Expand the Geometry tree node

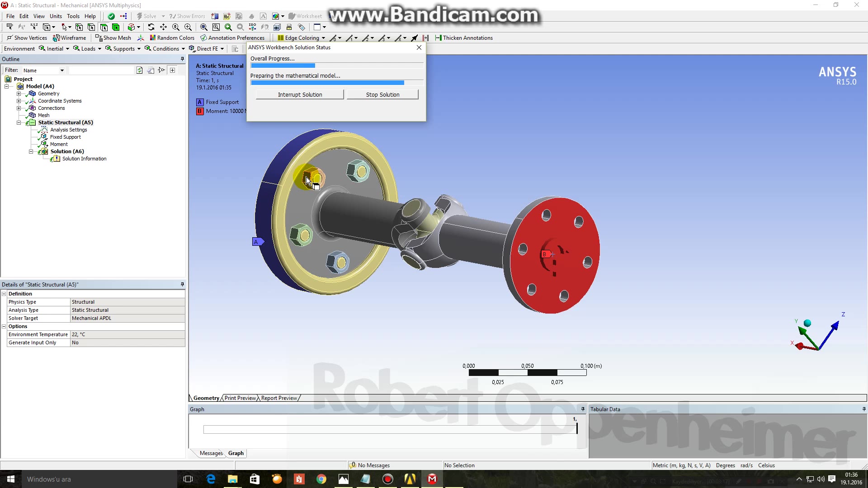click(x=19, y=94)
